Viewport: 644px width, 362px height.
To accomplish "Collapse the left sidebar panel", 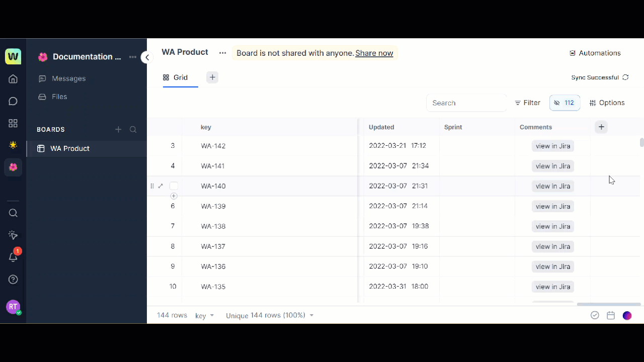I will [x=147, y=57].
